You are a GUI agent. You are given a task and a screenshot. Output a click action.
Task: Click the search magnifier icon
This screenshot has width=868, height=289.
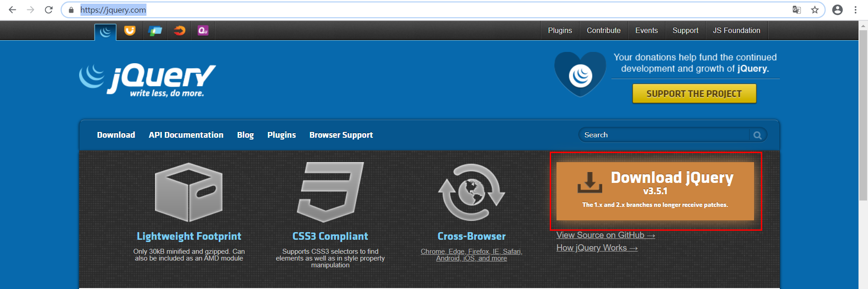coord(758,135)
